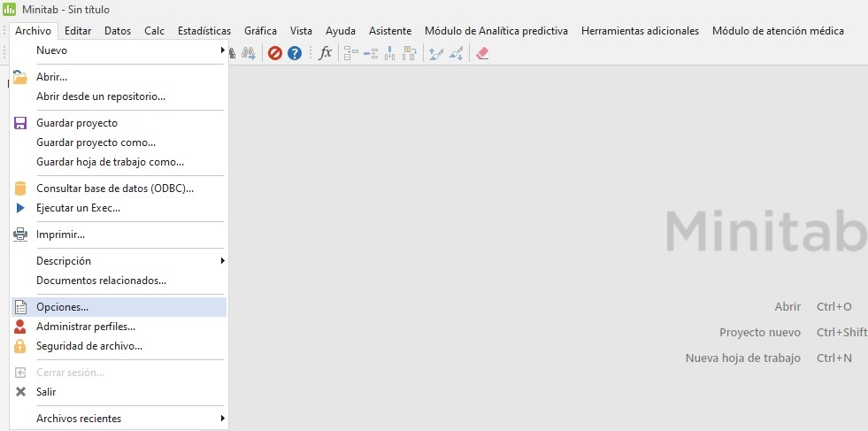Click the folder icon beside Abrir
868x431 pixels.
click(20, 77)
